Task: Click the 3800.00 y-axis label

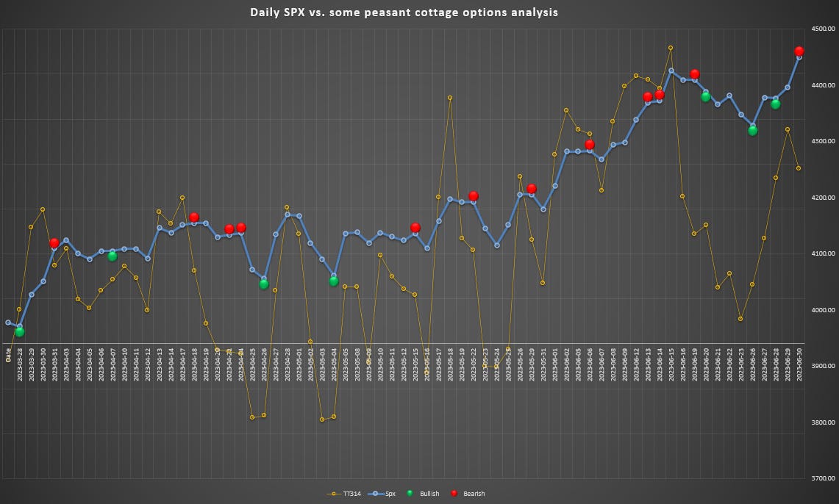Action: point(823,422)
